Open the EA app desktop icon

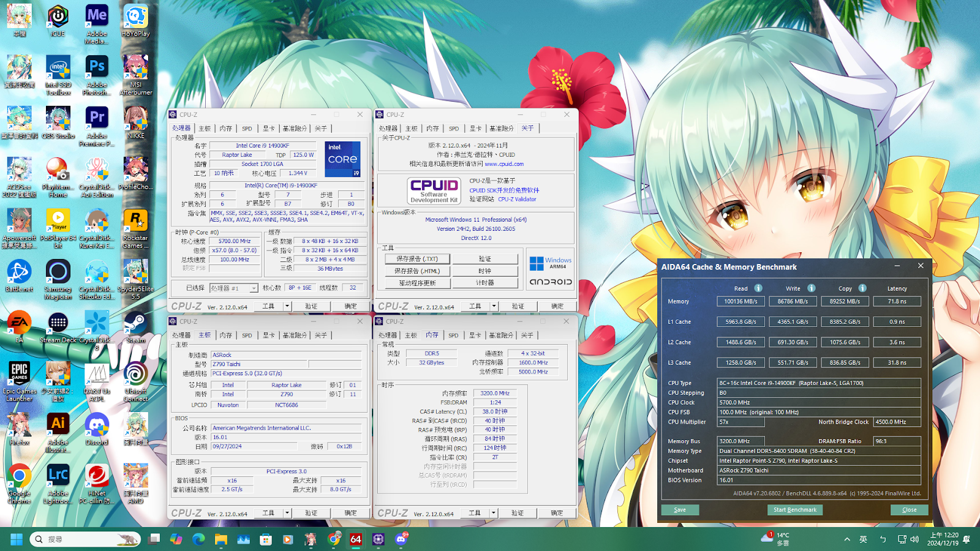19,327
